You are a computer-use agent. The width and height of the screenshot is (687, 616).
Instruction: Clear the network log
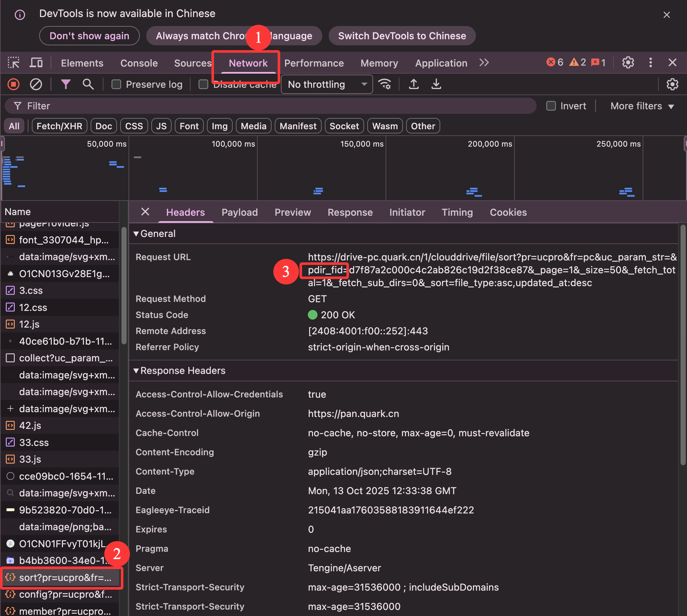[x=36, y=84]
